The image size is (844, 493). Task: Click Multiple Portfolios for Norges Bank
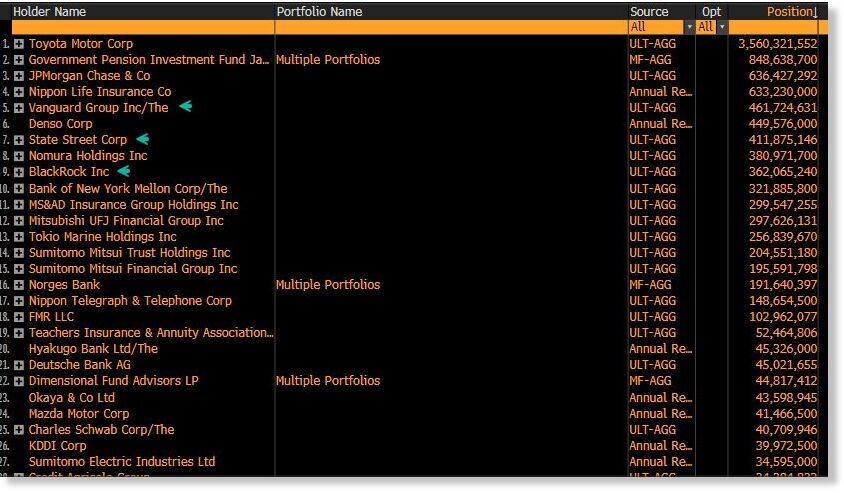click(328, 285)
